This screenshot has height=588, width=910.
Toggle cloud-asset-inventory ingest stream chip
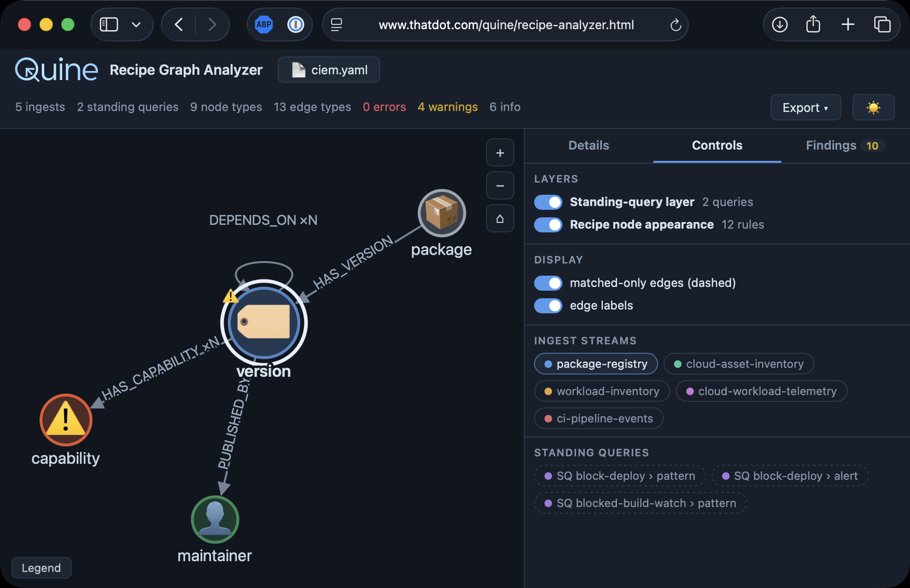pos(739,364)
